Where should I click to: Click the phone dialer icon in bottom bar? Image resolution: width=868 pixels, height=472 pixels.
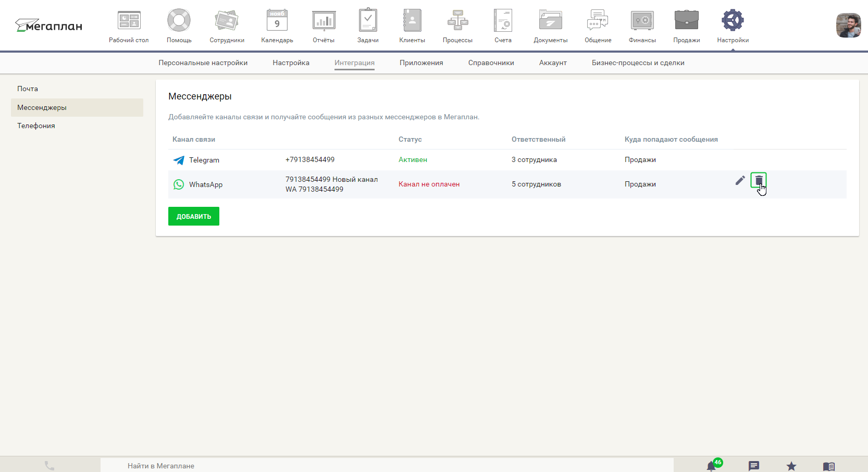click(x=49, y=466)
